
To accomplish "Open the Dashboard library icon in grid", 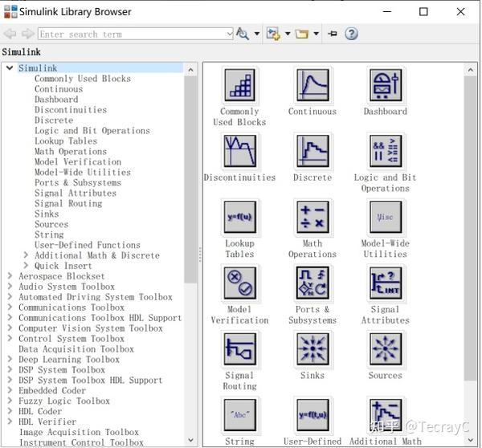I will pyautogui.click(x=386, y=85).
